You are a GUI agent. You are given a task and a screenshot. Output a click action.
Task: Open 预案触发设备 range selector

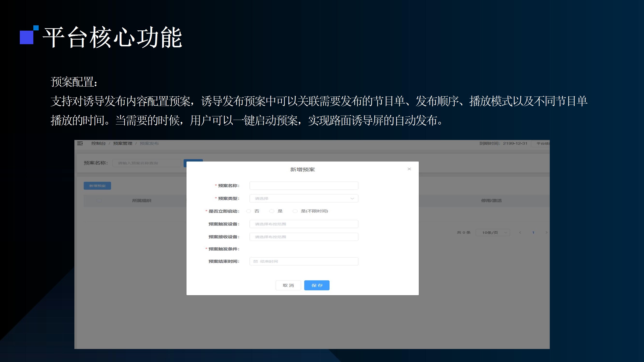pos(303,224)
